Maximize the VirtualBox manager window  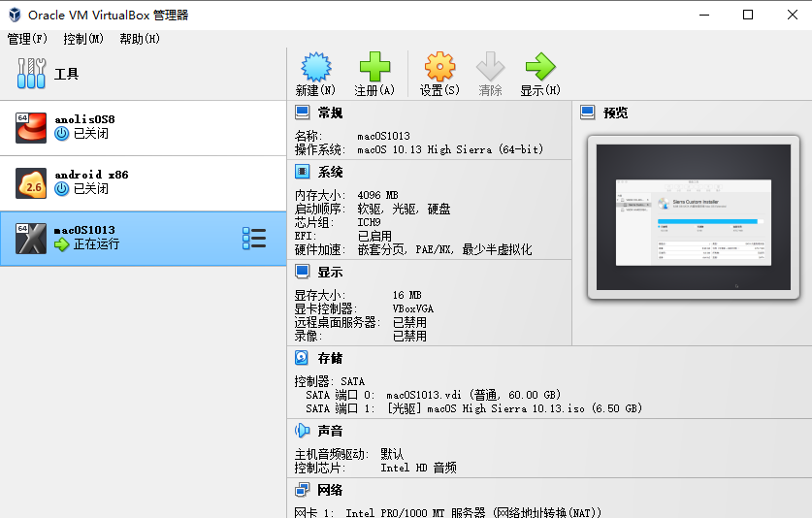point(748,15)
